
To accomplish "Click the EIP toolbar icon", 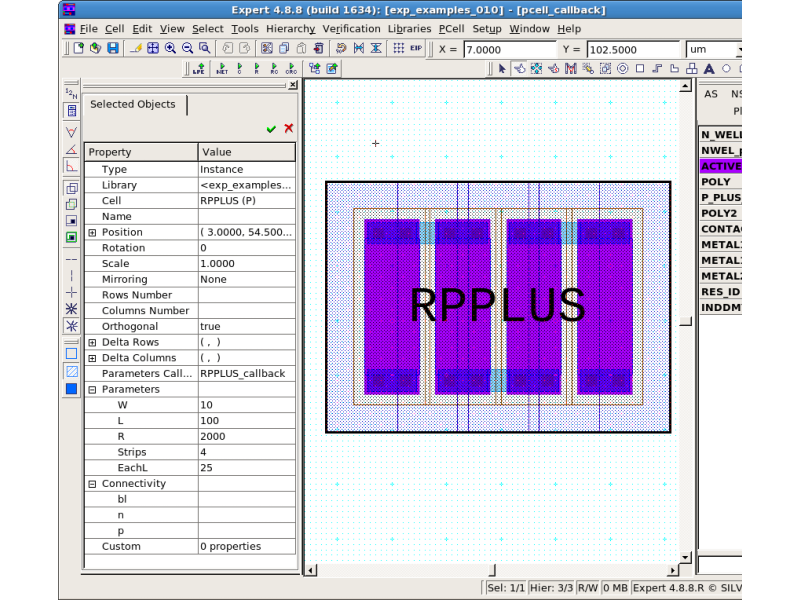I will tap(415, 48).
